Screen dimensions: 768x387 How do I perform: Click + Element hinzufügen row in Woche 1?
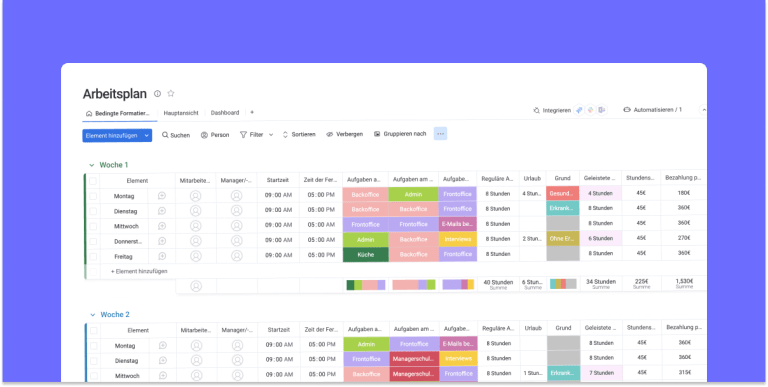(x=139, y=271)
